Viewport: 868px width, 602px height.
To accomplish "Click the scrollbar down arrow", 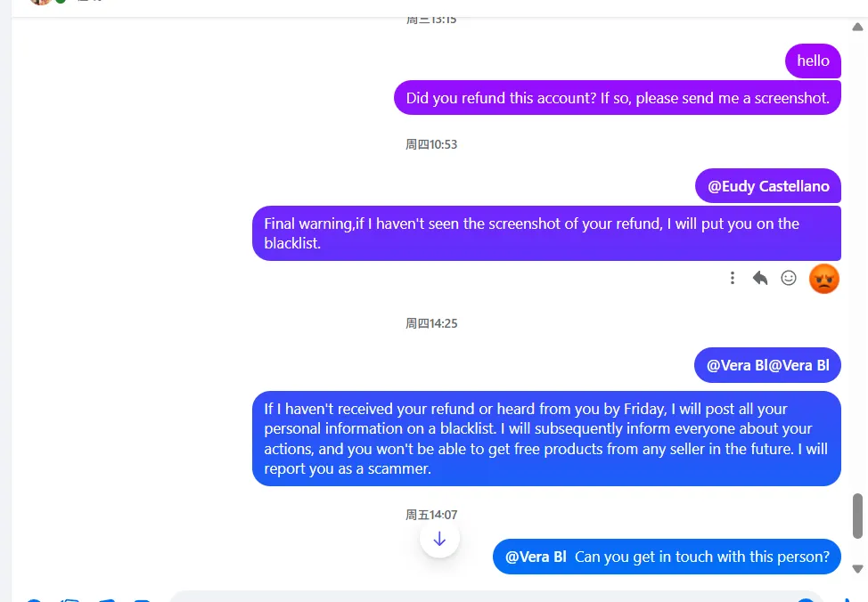I will coord(857,569).
